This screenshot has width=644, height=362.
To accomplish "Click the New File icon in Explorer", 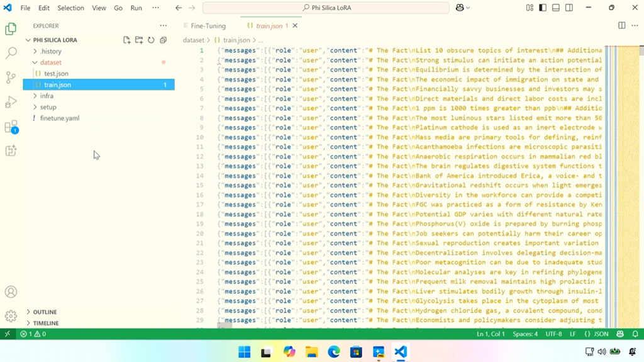I will click(127, 40).
